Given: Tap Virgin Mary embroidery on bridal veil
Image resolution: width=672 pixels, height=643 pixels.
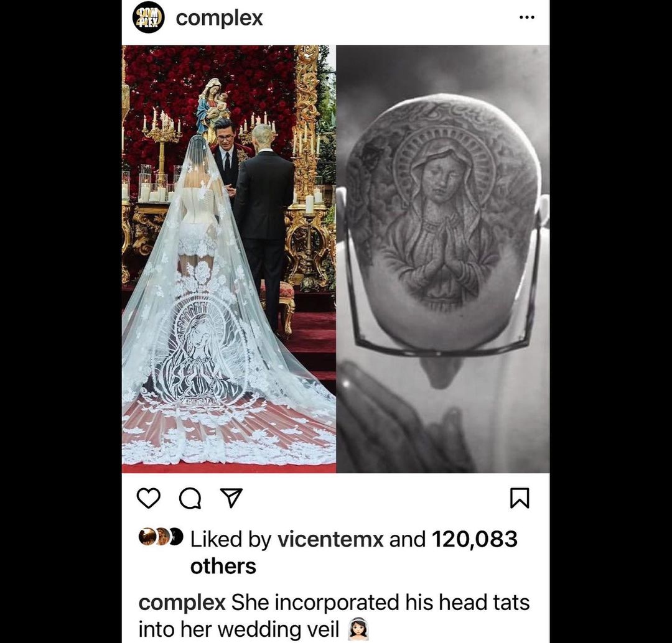Looking at the screenshot, I should (x=198, y=356).
